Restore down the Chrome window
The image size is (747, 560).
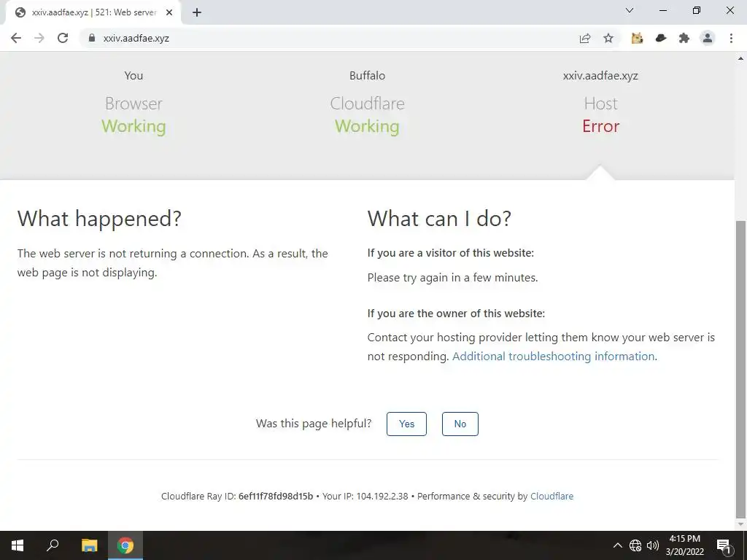pyautogui.click(x=697, y=10)
